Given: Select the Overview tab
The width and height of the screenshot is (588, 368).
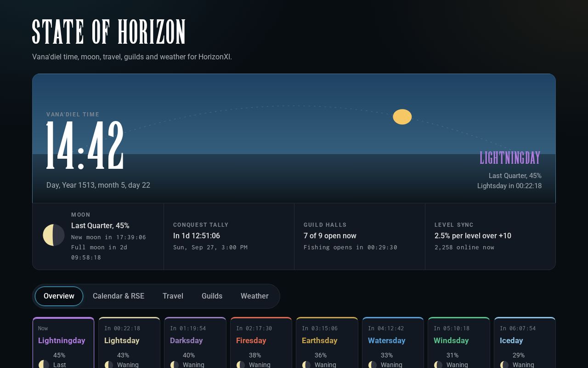Looking at the screenshot, I should [59, 296].
